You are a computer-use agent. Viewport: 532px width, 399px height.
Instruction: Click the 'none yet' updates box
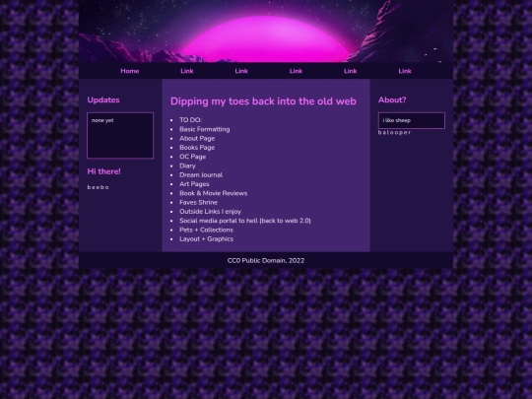click(x=120, y=135)
